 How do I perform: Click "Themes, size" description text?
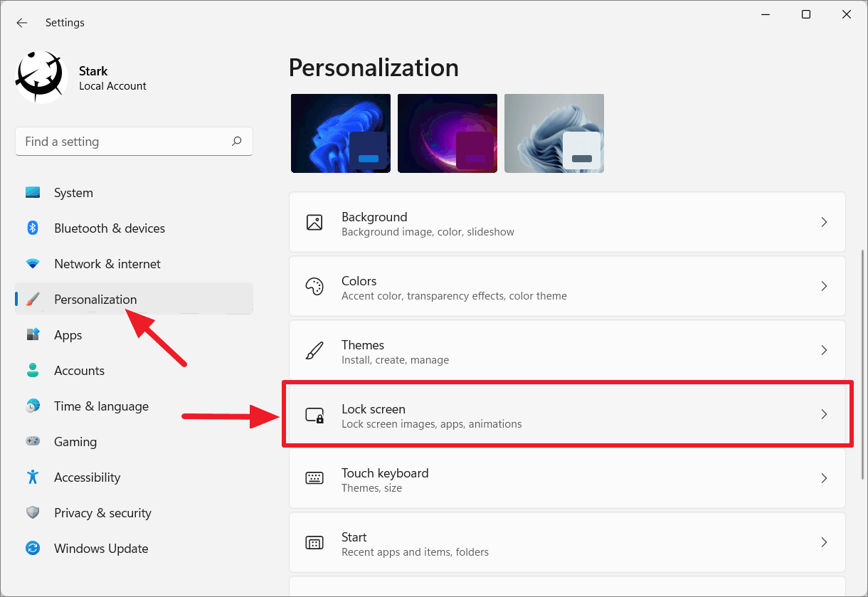click(371, 488)
